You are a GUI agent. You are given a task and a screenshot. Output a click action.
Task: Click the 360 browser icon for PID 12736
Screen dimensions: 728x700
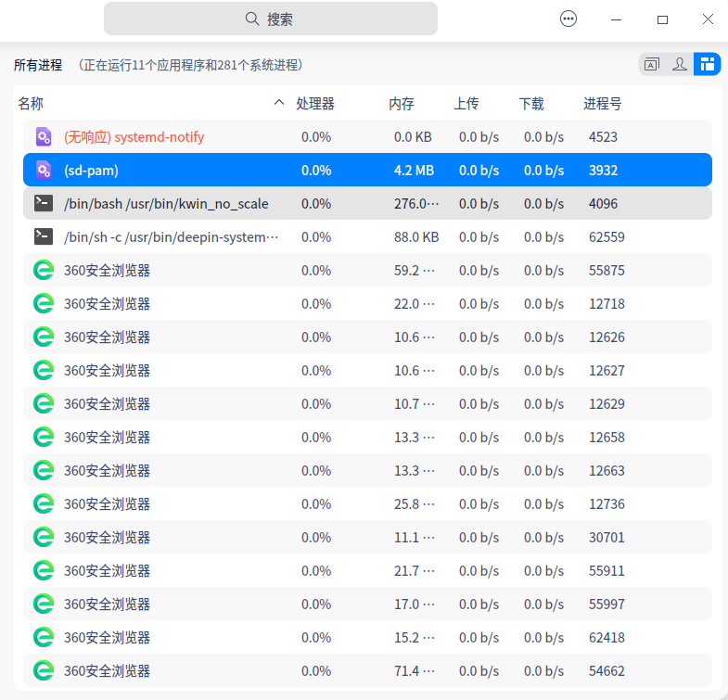point(44,504)
